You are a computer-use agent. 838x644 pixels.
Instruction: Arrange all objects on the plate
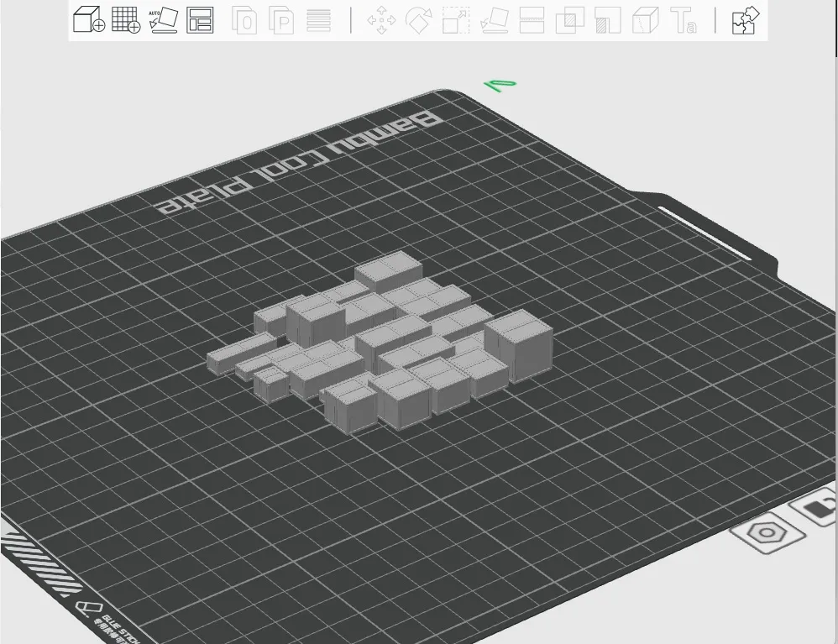click(199, 21)
